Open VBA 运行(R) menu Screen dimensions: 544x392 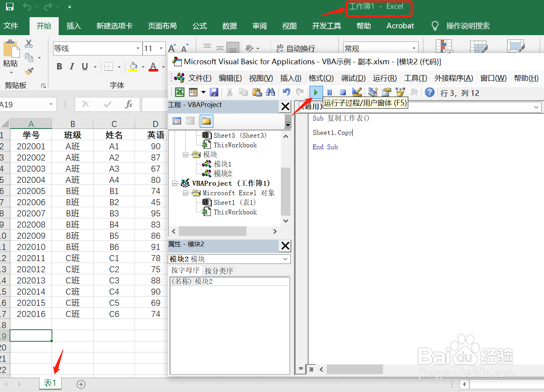[x=385, y=78]
